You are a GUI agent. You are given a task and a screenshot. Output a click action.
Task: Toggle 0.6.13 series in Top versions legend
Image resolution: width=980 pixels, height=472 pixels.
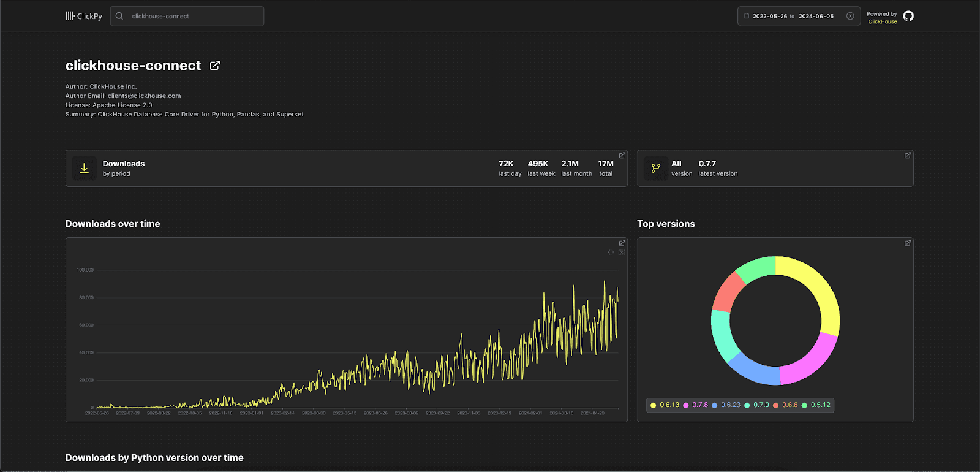pyautogui.click(x=665, y=405)
